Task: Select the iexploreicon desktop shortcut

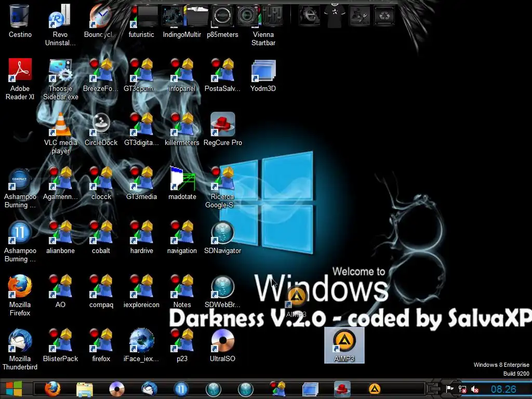Action: [x=141, y=291]
